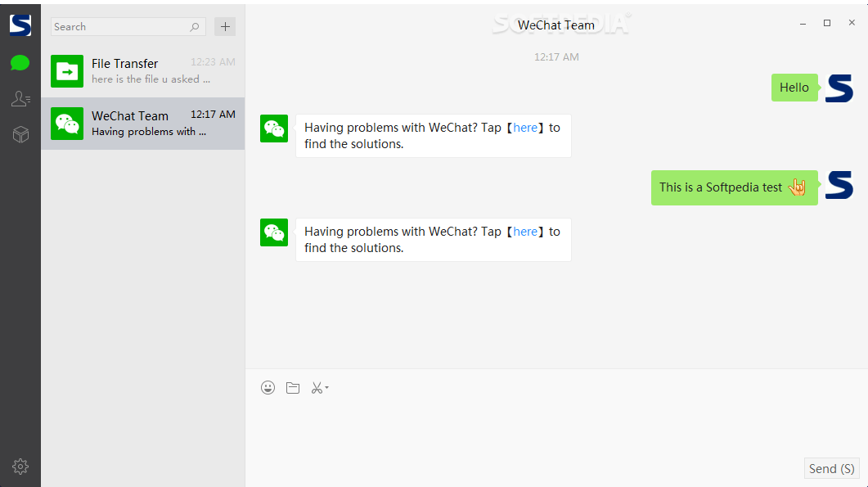Expand the screenshot options dropdown arrow

point(326,388)
